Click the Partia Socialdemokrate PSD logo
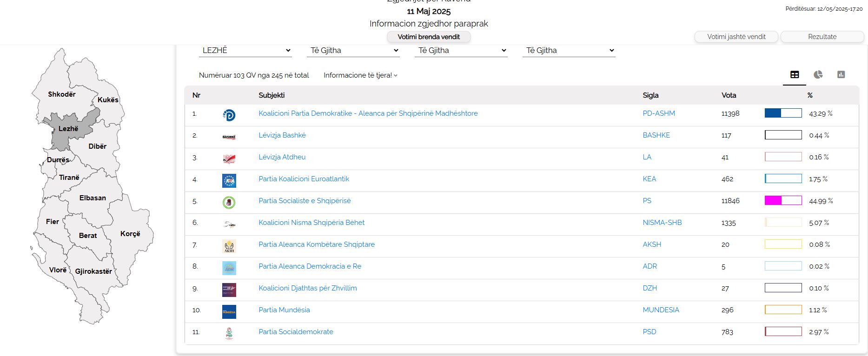This screenshot has width=868, height=356. pos(229,333)
